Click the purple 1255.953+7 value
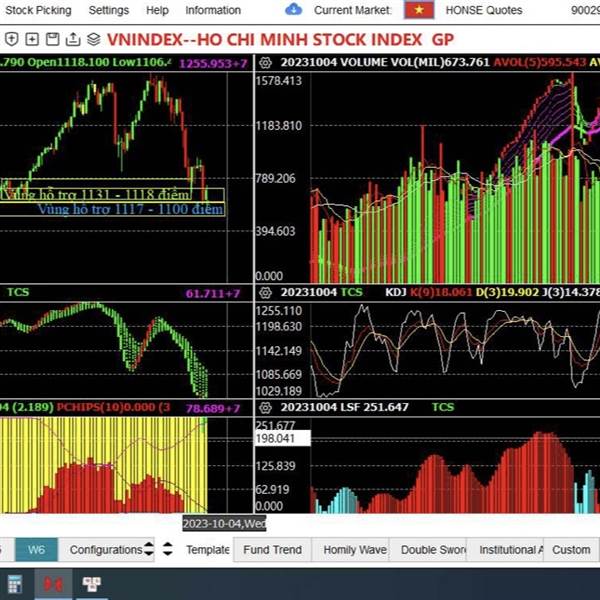 pyautogui.click(x=213, y=63)
